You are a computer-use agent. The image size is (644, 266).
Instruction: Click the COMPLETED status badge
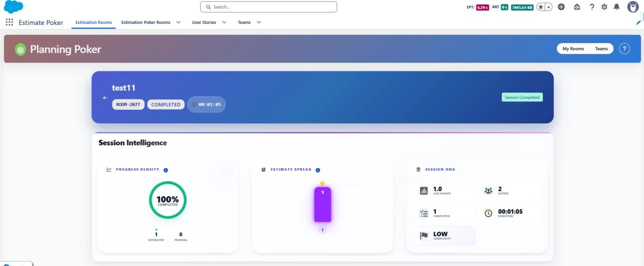[166, 105]
